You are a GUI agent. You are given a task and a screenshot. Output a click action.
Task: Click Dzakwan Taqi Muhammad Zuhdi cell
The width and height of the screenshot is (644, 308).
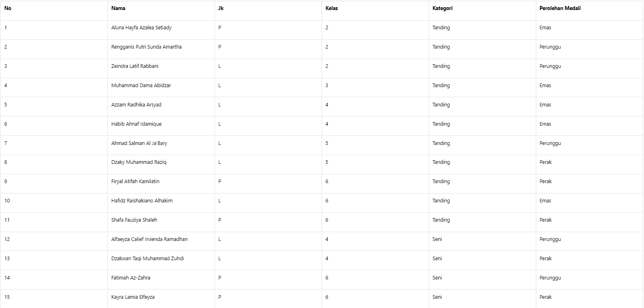[148, 259]
